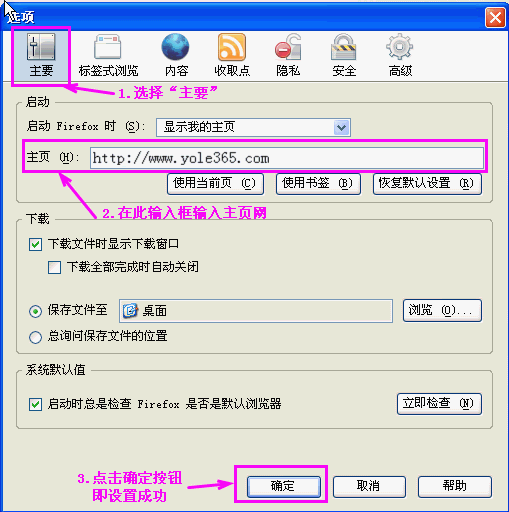Click the 立即检查 check now button
The width and height of the screenshot is (509, 512).
pyautogui.click(x=439, y=404)
